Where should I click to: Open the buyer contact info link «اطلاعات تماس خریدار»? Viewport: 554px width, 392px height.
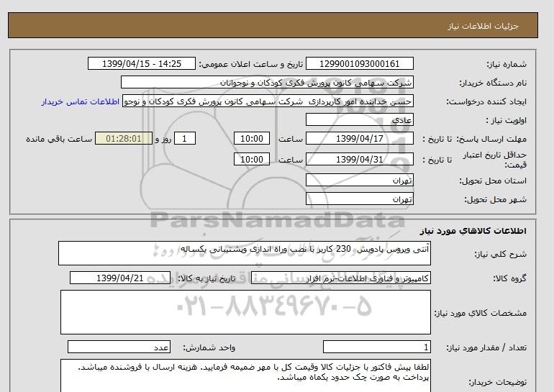coord(80,101)
